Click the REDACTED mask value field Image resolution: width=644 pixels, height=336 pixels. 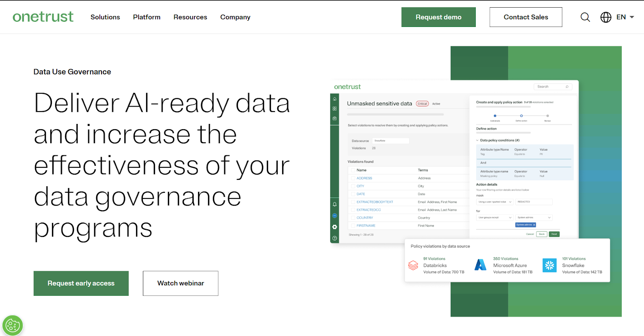pos(534,202)
